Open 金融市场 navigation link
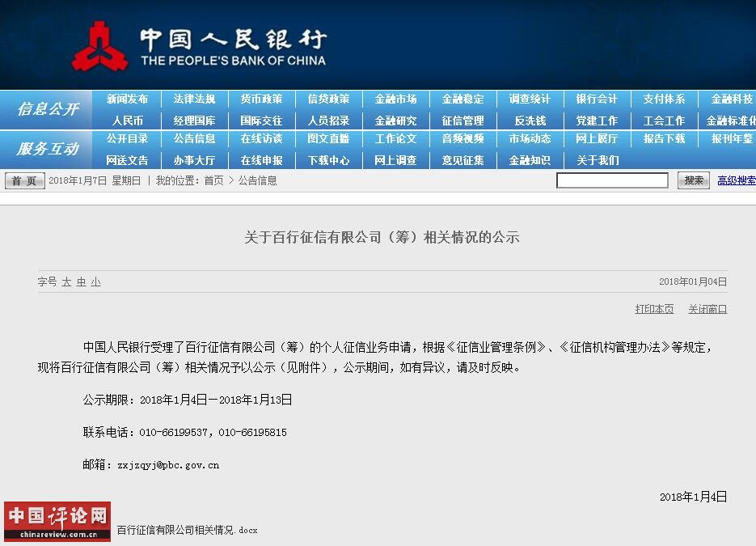This screenshot has height=546, width=756. click(395, 99)
